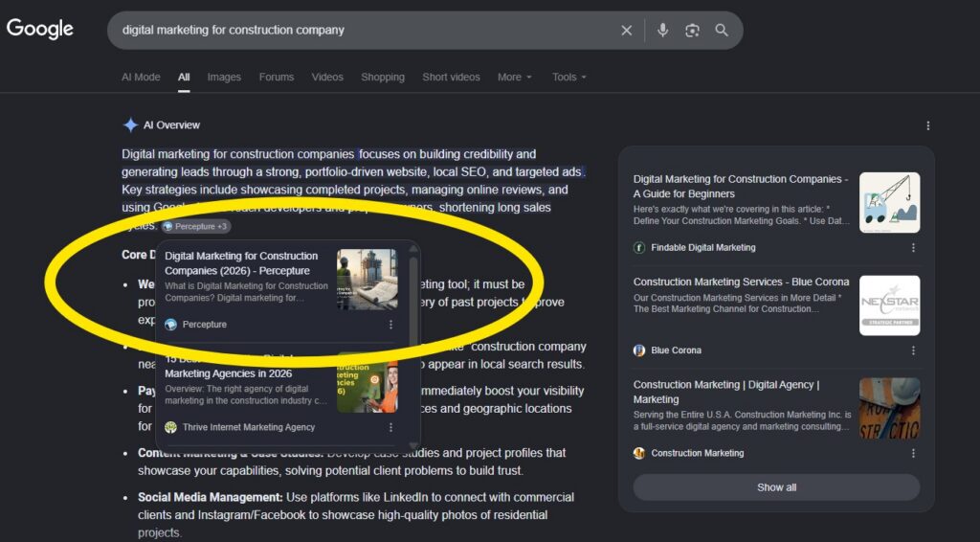
Task: Click the Percepture article construction thumbnail
Action: 367,280
